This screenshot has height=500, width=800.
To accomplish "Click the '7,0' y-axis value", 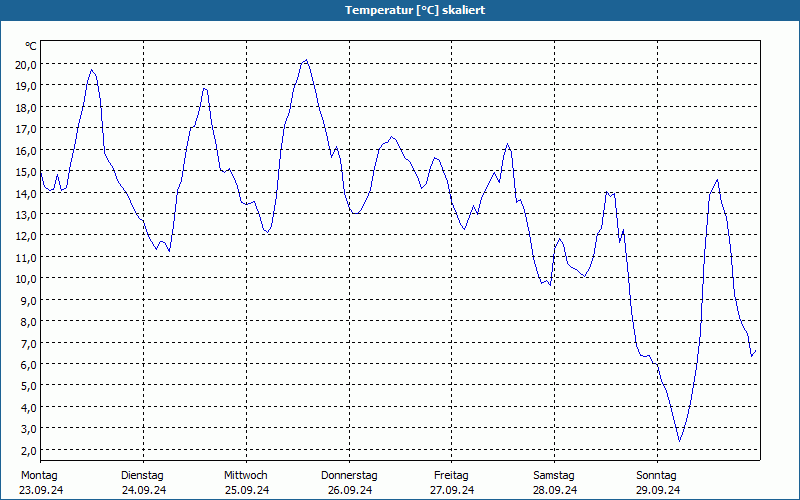I will [x=28, y=343].
